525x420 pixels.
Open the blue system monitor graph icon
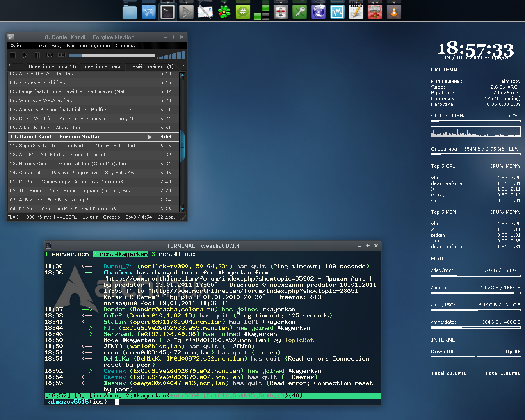click(337, 12)
